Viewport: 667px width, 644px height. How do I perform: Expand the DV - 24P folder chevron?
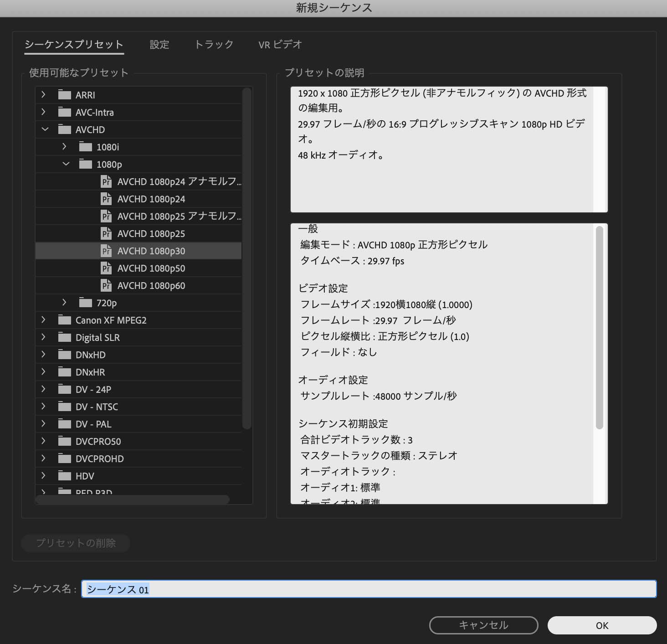(44, 389)
